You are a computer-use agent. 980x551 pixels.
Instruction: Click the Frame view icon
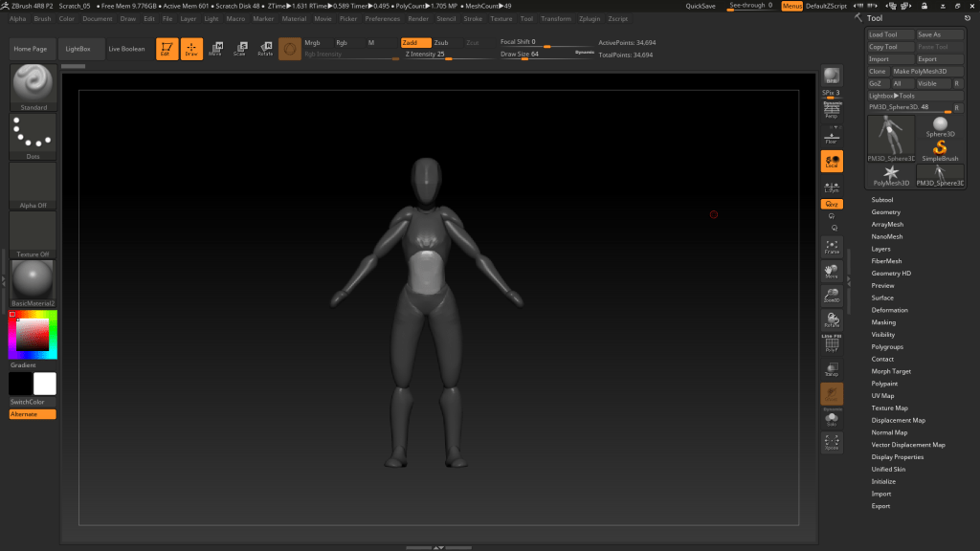point(832,247)
